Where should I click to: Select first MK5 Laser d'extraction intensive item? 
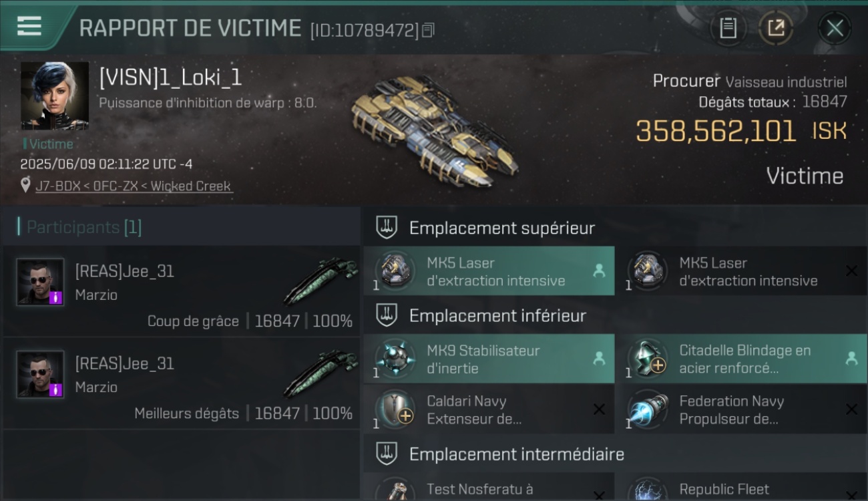489,271
